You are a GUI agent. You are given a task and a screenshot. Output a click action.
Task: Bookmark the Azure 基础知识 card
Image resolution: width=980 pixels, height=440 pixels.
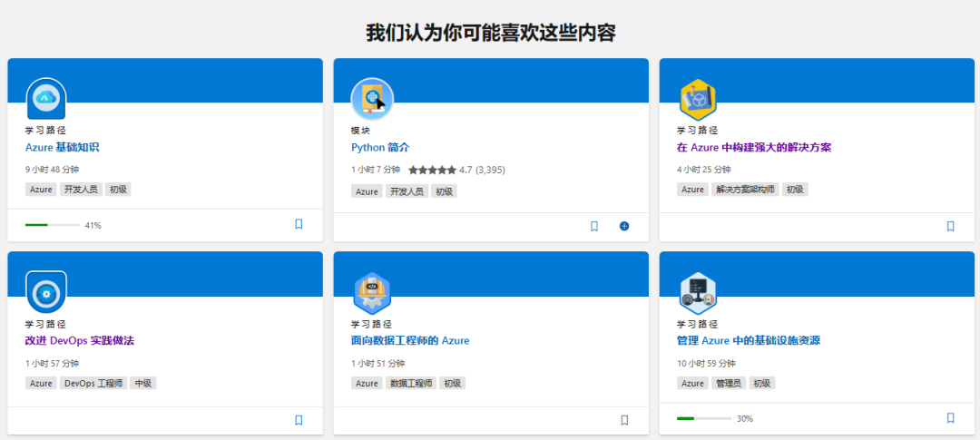click(x=299, y=224)
